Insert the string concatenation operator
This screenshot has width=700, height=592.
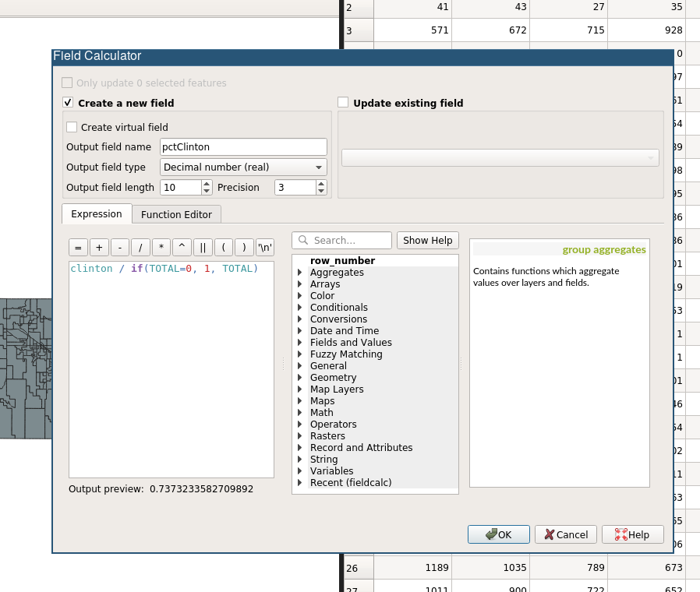coord(203,248)
